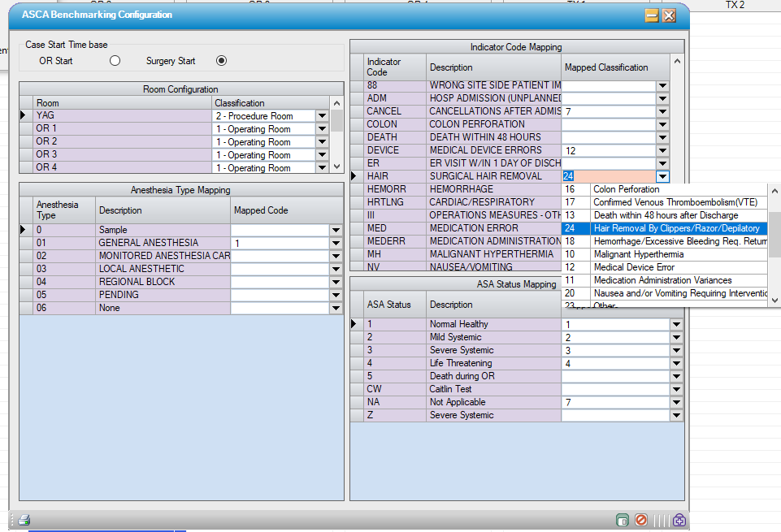The width and height of the screenshot is (781, 532).
Task: Cancel changes using the red prohibition icon
Action: point(641,520)
